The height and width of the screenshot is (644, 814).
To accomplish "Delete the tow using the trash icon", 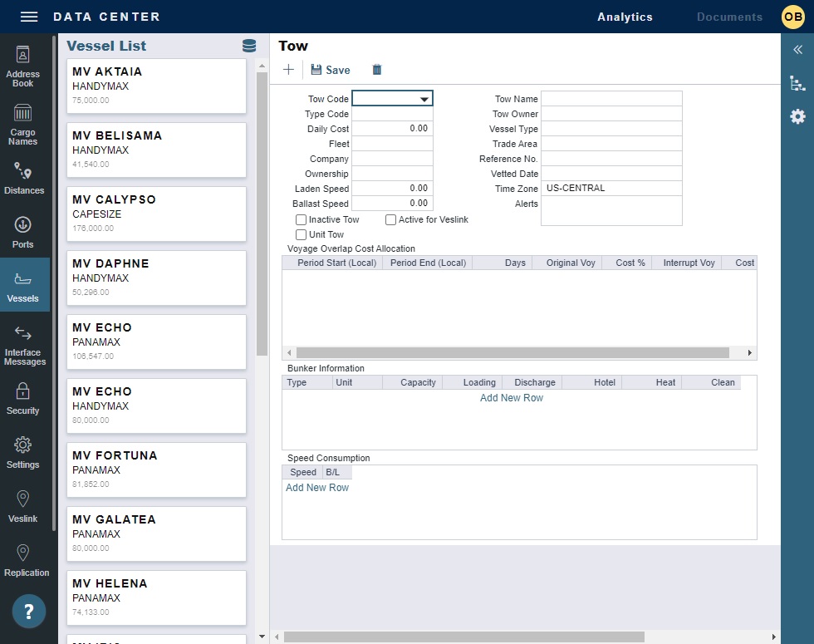I will 377,70.
